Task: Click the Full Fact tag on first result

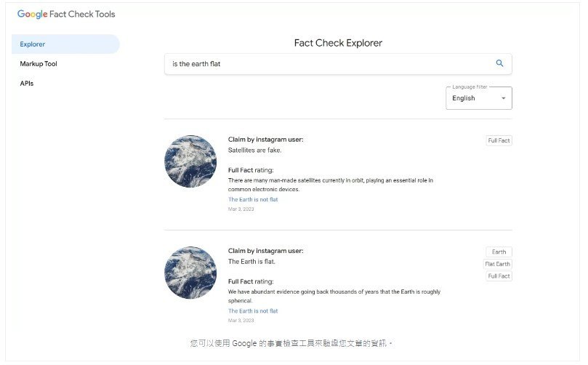Action: point(499,140)
